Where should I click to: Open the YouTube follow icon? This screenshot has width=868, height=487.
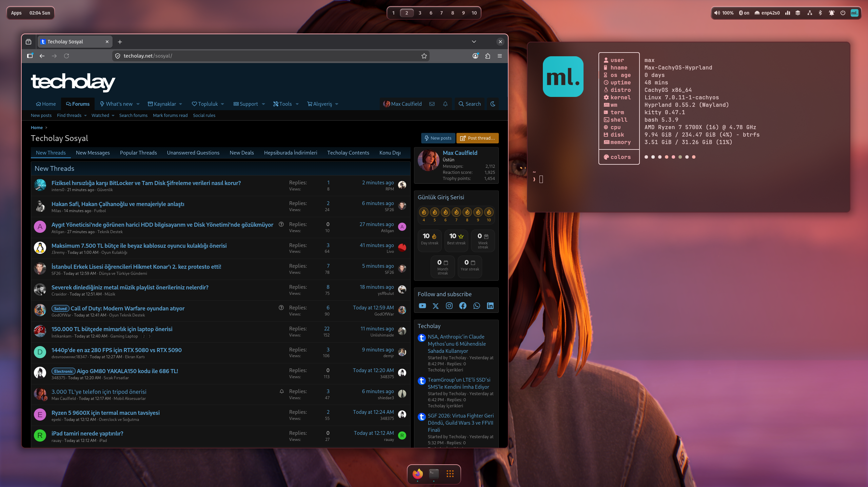coord(422,306)
